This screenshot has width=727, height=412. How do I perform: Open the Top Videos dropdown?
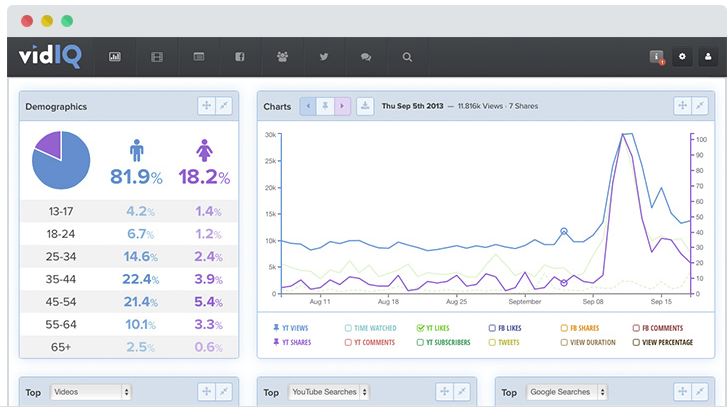(x=91, y=393)
